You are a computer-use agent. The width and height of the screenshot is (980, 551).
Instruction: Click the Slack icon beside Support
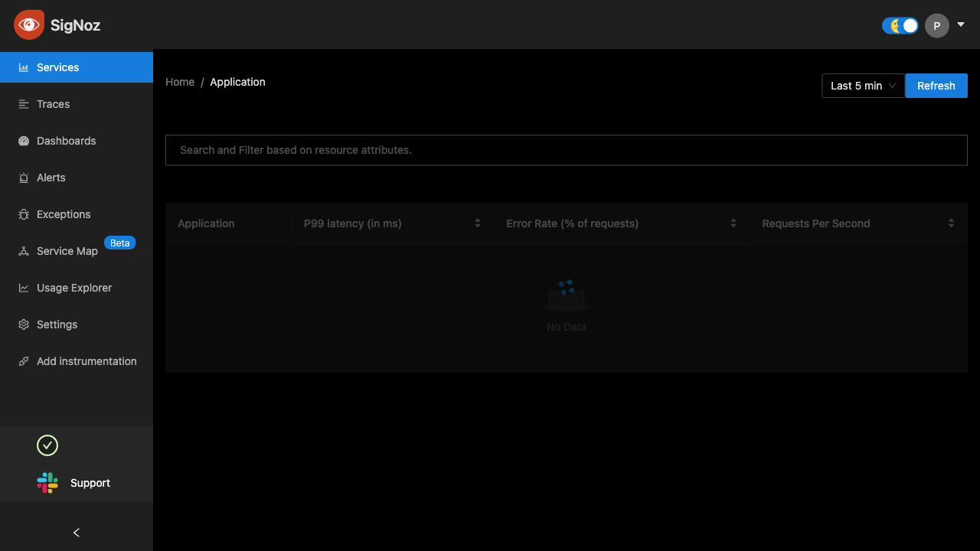(x=47, y=483)
